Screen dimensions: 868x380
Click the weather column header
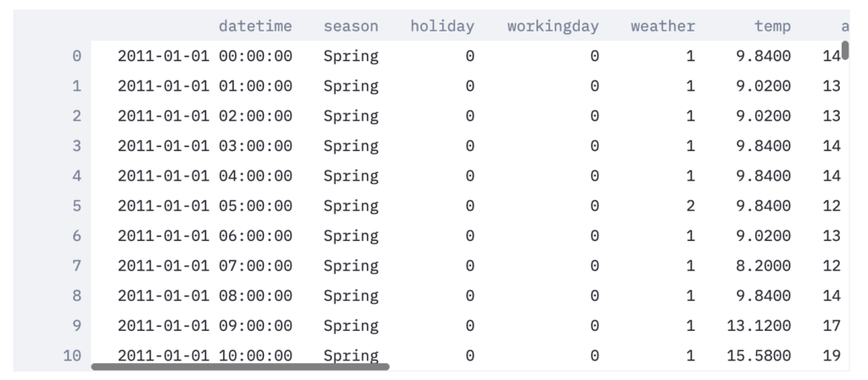(663, 26)
